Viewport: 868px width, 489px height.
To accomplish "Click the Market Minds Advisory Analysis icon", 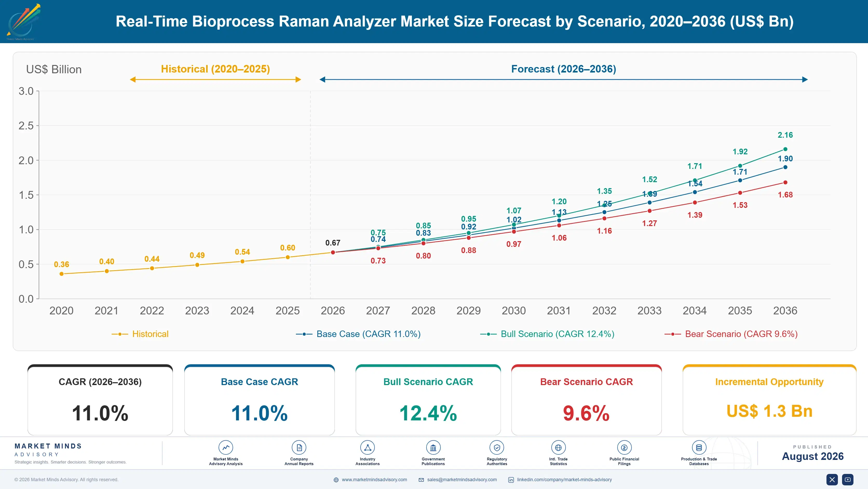I will [226, 447].
